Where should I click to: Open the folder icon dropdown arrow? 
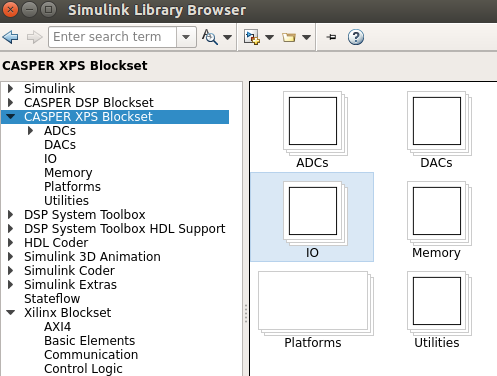[x=306, y=37]
